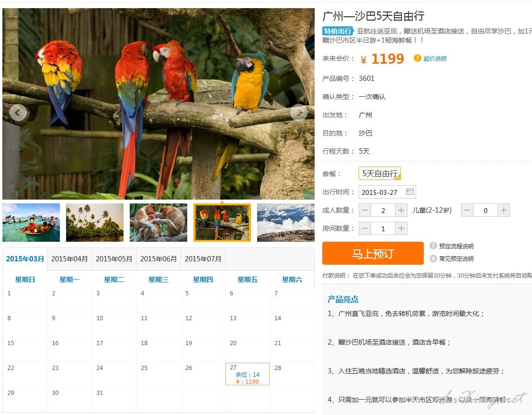Increase room quantity with the plus button
The height and width of the screenshot is (415, 532).
click(401, 228)
